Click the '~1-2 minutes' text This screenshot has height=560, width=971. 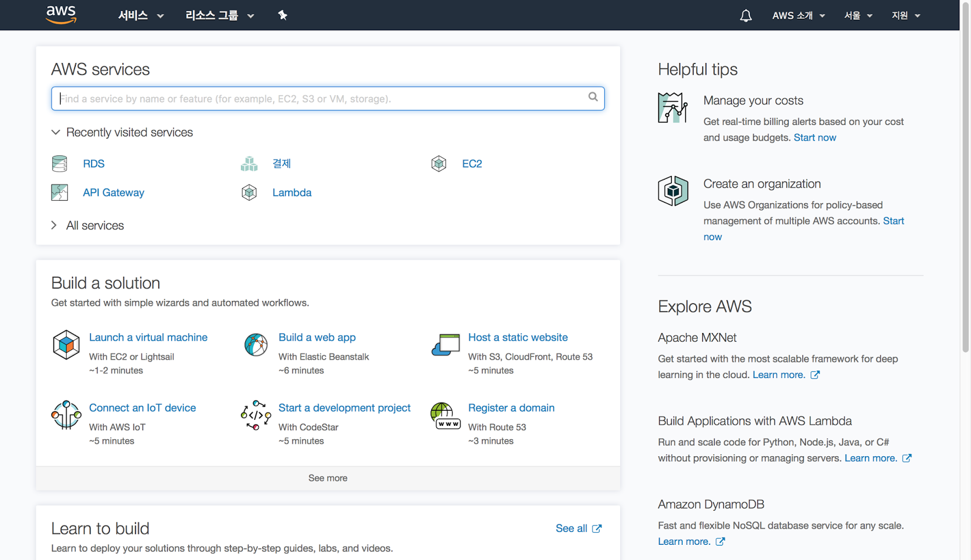point(116,371)
